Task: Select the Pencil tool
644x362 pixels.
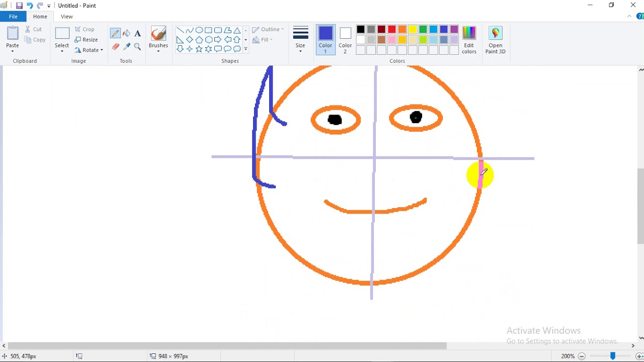Action: (115, 34)
